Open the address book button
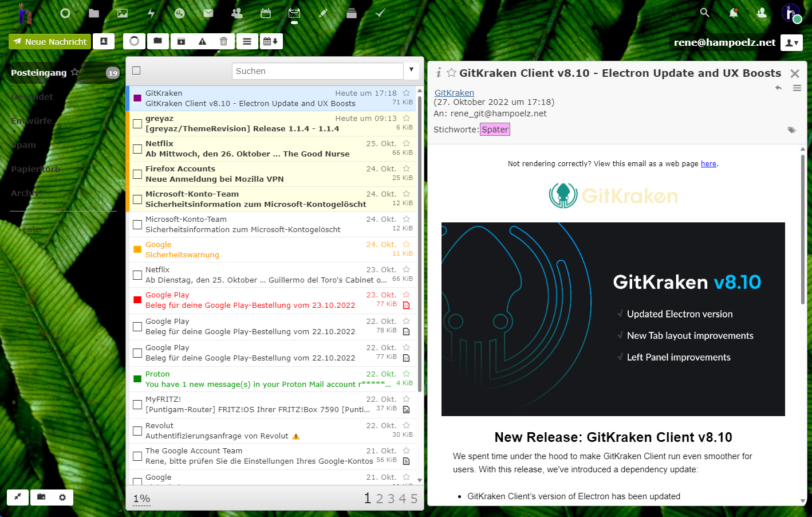This screenshot has height=517, width=812. [104, 41]
